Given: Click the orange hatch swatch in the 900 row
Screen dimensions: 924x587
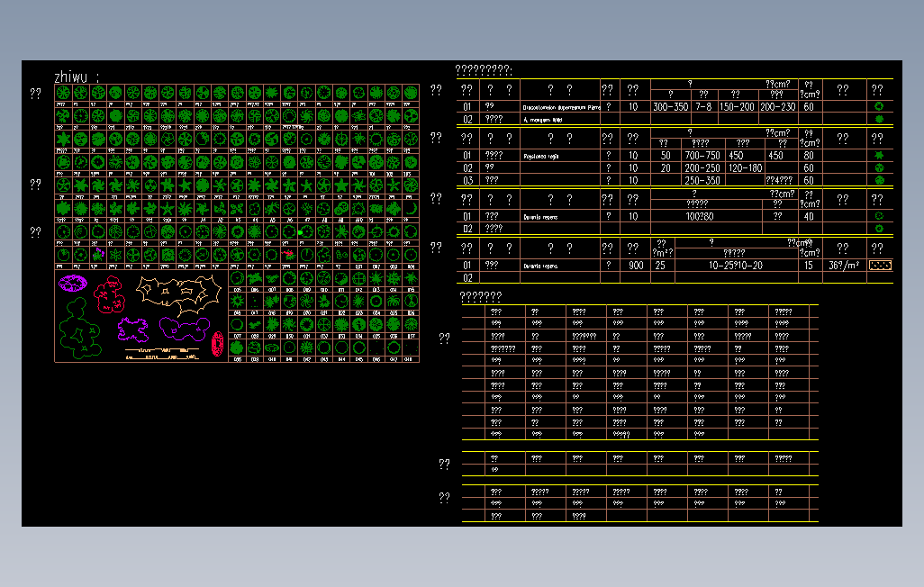Looking at the screenshot, I should 880,266.
